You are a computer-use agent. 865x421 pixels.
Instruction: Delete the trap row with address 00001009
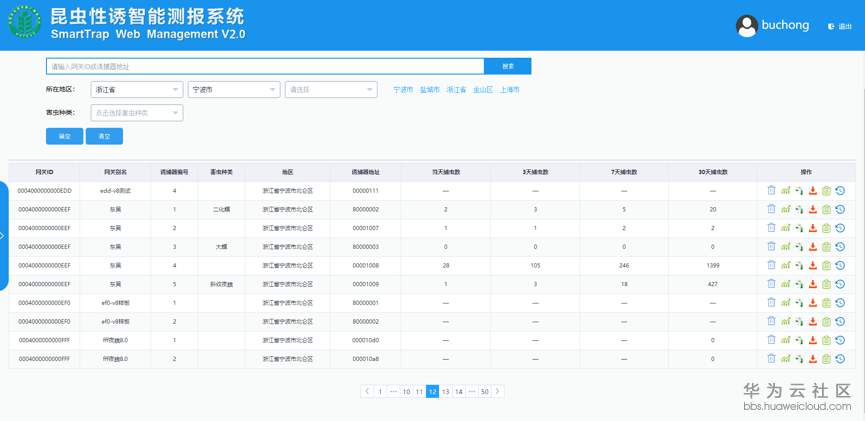(x=771, y=284)
